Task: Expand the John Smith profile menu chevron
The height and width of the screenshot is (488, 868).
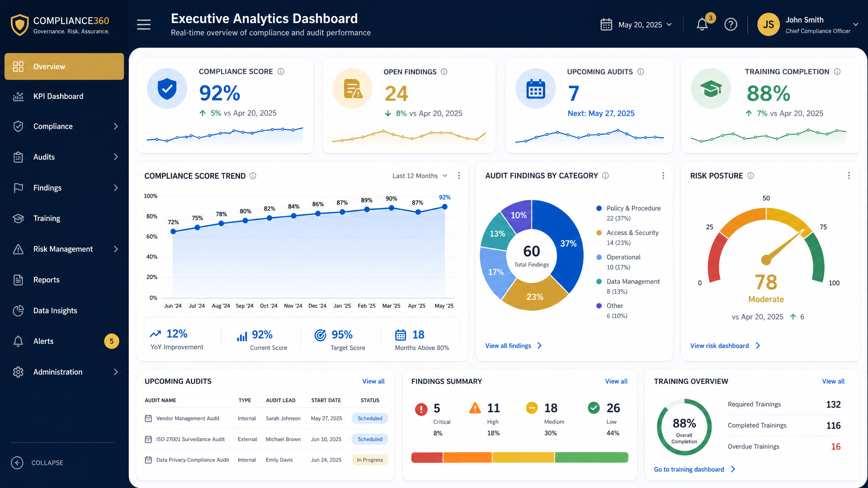Action: 856,25
